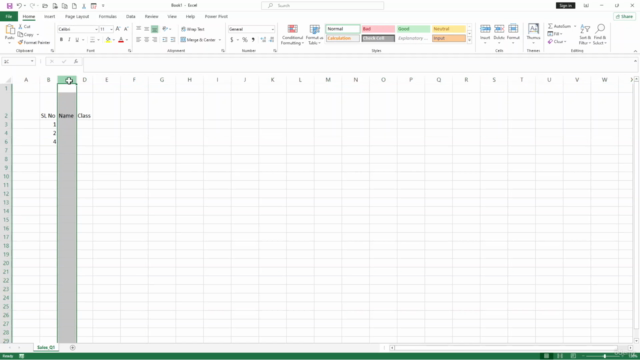This screenshot has height=360, width=640.
Task: Expand the cell styles gallery
Action: click(x=469, y=40)
